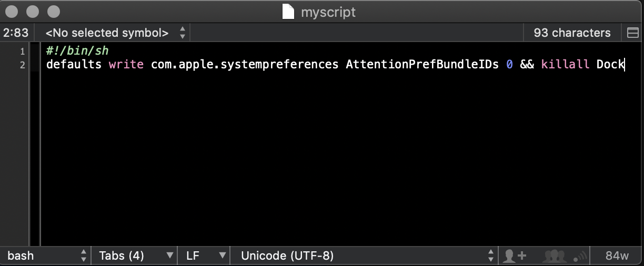Place cursor on the killall command
Image resolution: width=644 pixels, height=266 pixels.
[x=565, y=65]
